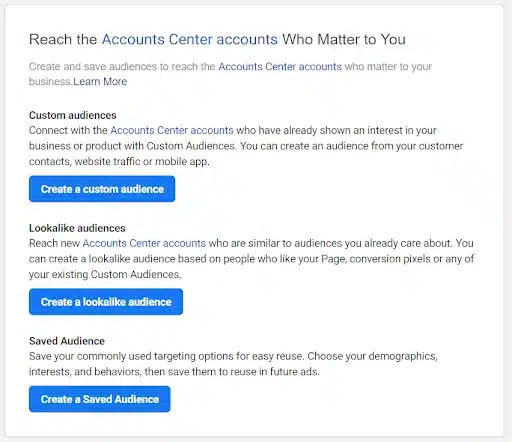The height and width of the screenshot is (442, 512).
Task: Follow Accounts Center accounts link under Custom audiences
Action: coord(172,130)
